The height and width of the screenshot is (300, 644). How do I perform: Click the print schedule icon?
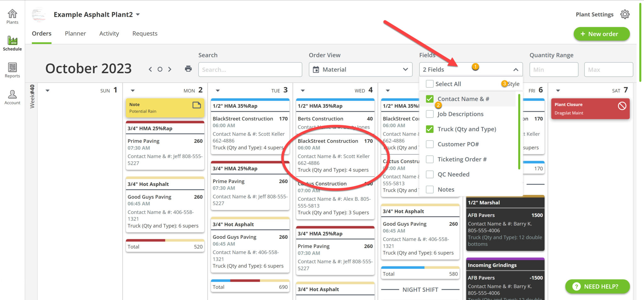(x=188, y=68)
